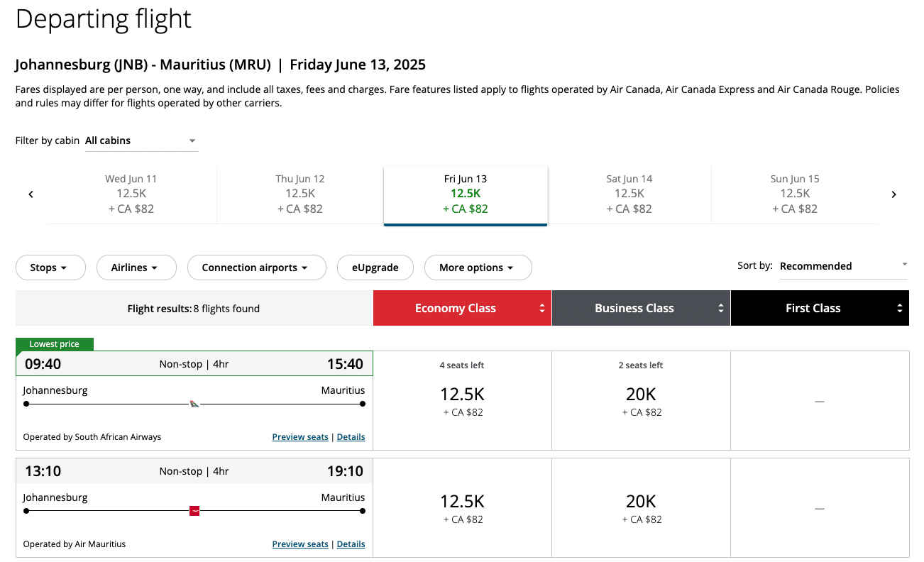Open the More options dropdown
The width and height of the screenshot is (924, 562).
478,268
